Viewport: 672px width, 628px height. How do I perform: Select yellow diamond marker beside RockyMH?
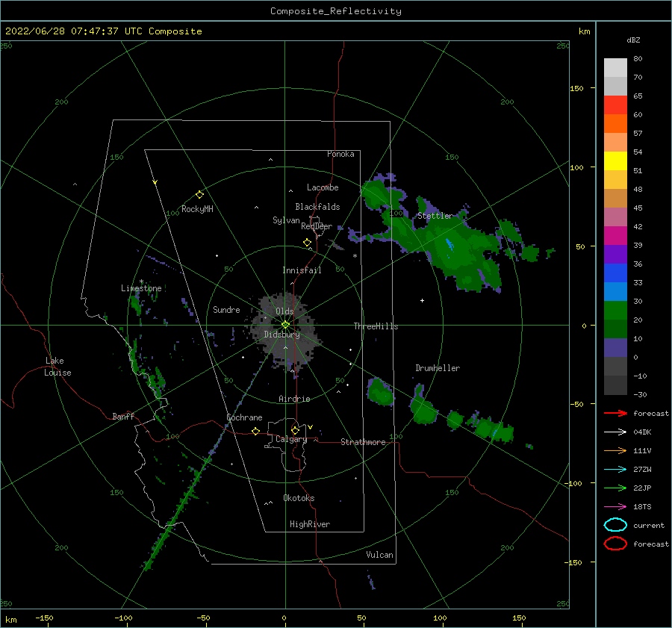199,195
